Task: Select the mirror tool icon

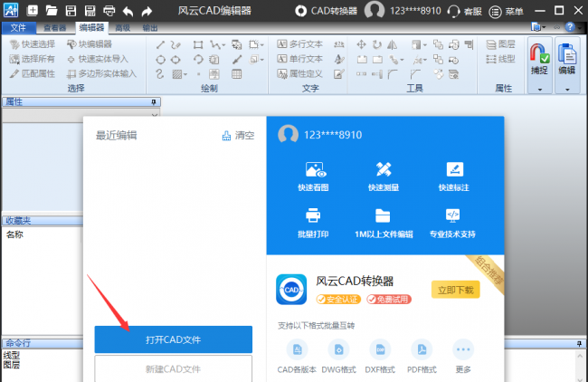Action: [393, 44]
